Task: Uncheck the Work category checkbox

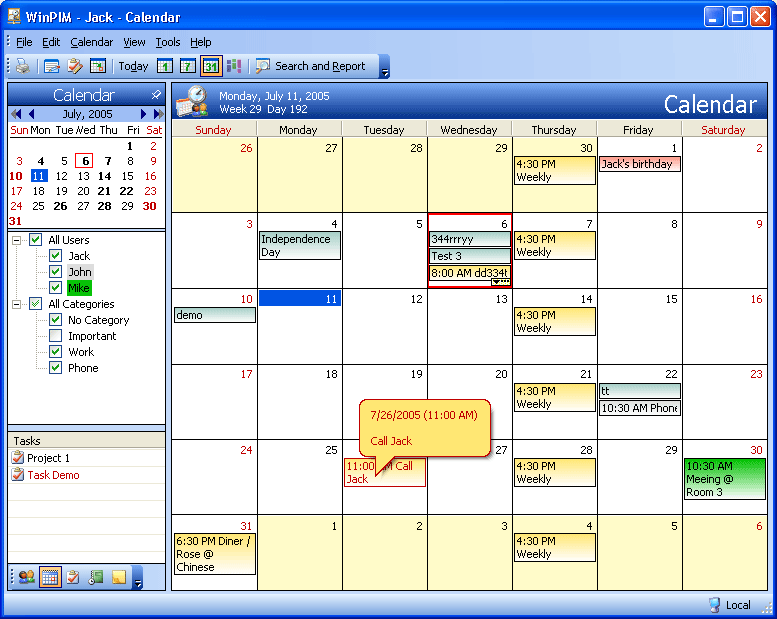Action: (x=56, y=352)
